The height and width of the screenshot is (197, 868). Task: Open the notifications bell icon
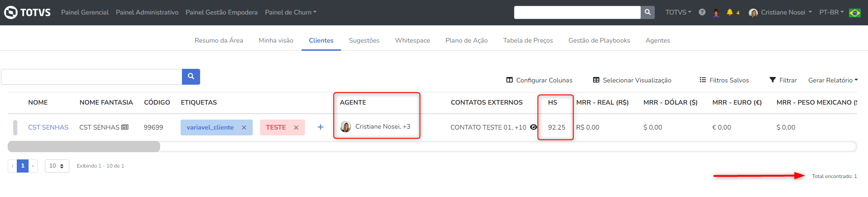tap(730, 12)
